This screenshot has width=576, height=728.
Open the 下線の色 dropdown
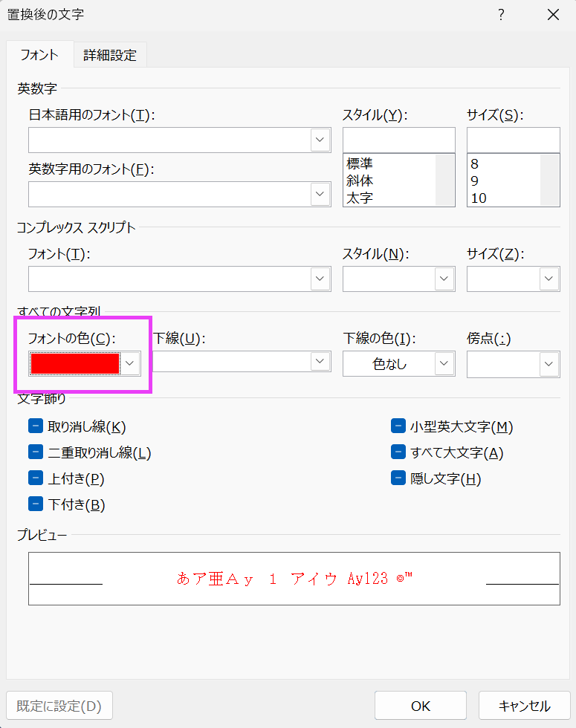(x=444, y=363)
